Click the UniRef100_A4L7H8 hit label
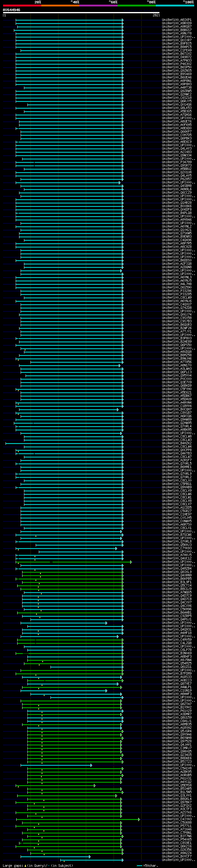 [x=177, y=284]
